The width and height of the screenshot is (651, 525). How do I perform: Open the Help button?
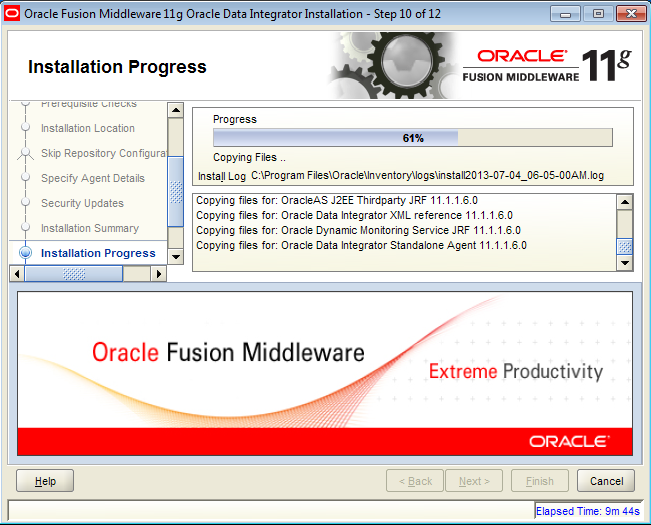45,481
